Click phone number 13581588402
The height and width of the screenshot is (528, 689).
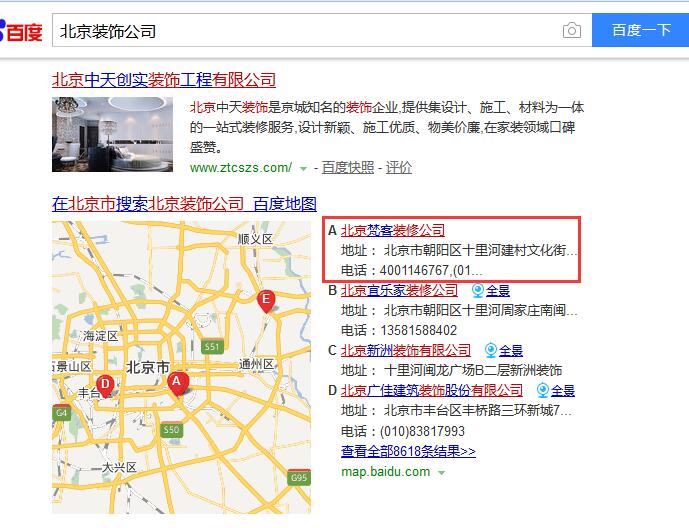[419, 330]
